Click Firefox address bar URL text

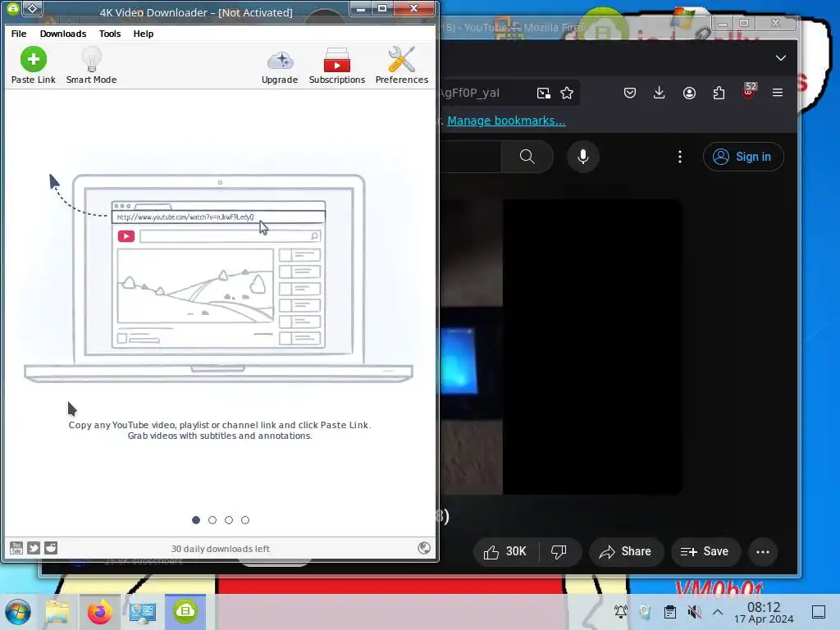(x=470, y=93)
